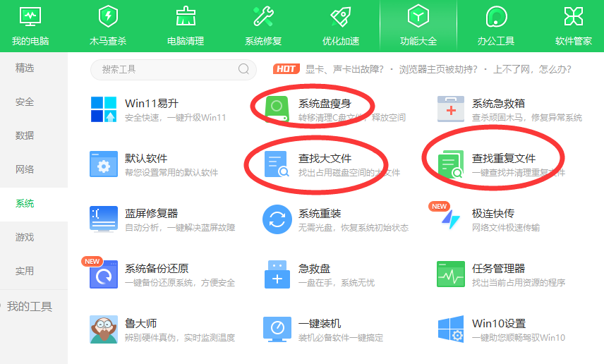Switch to 实用 sidebar category
The image size is (604, 364).
pyautogui.click(x=25, y=271)
